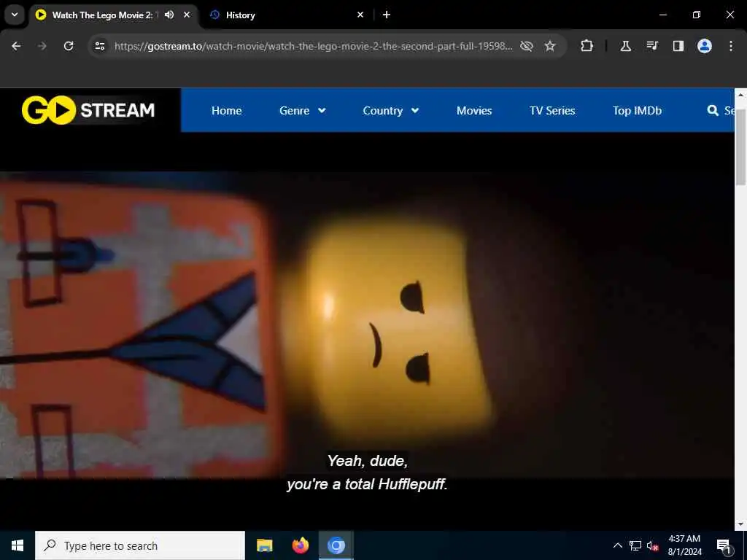This screenshot has height=560, width=747.
Task: Open the Extensions puzzle icon
Action: click(587, 46)
